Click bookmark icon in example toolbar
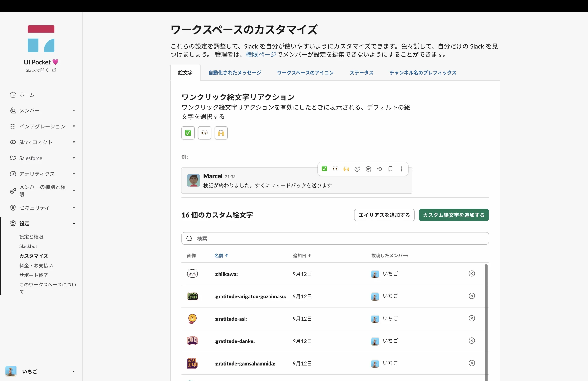This screenshot has height=381, width=588. [x=390, y=169]
